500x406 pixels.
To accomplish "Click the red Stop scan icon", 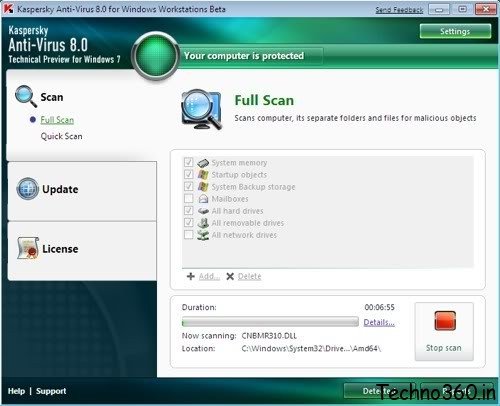I will coord(445,320).
